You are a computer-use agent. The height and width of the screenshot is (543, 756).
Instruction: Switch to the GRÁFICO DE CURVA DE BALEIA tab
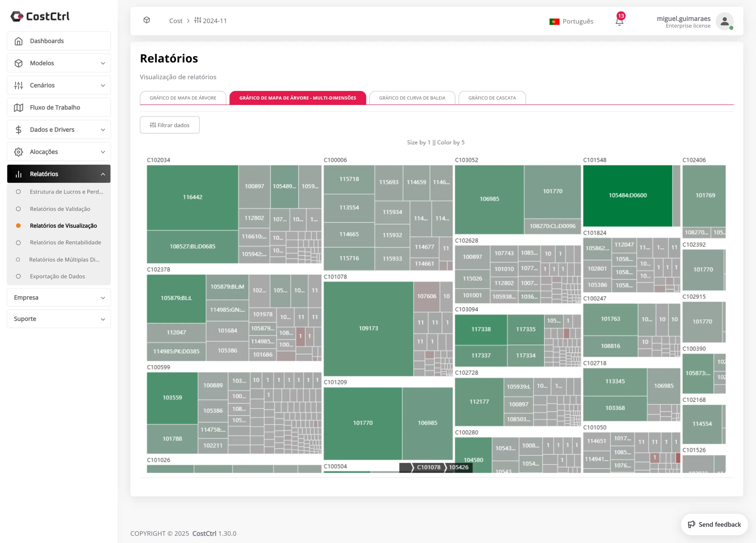click(412, 98)
